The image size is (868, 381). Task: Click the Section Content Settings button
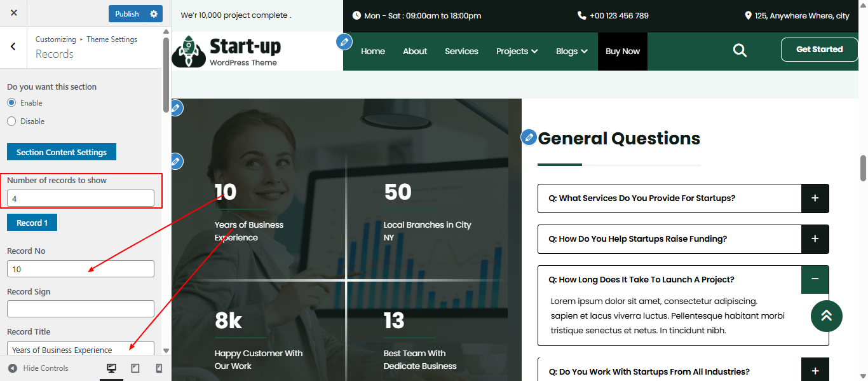(61, 151)
